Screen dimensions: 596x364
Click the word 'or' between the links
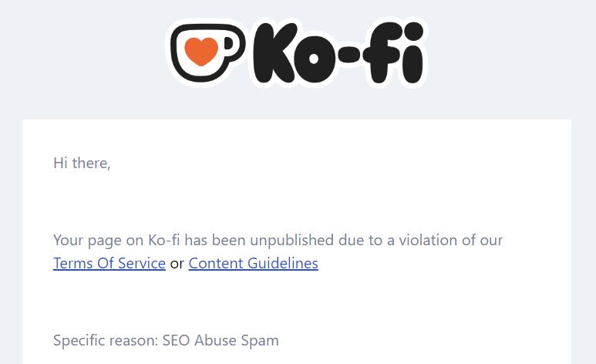(177, 264)
